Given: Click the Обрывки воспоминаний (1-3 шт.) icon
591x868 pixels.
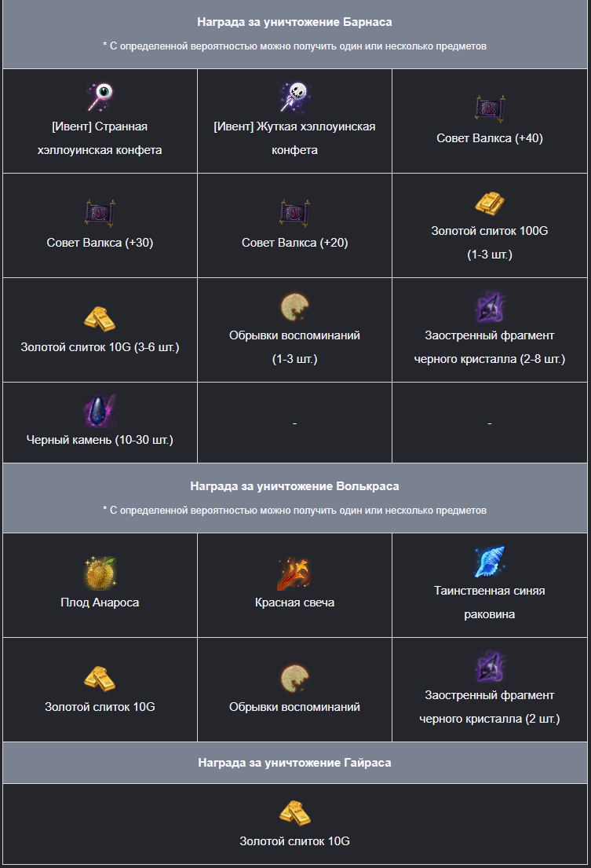Looking at the screenshot, I should 294,306.
